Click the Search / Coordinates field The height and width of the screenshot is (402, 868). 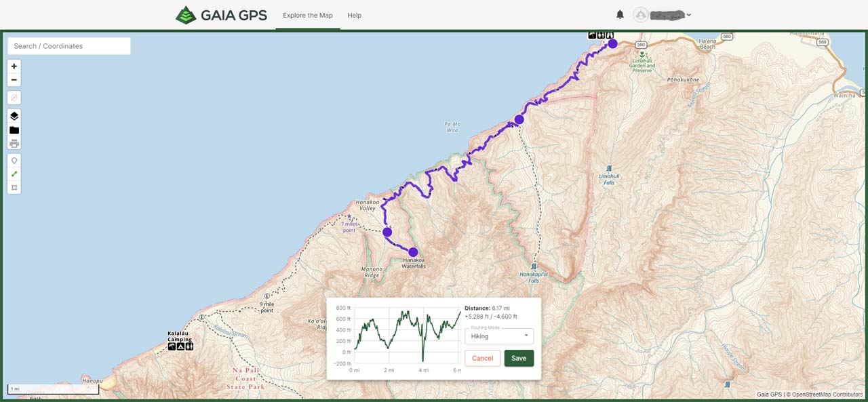69,46
